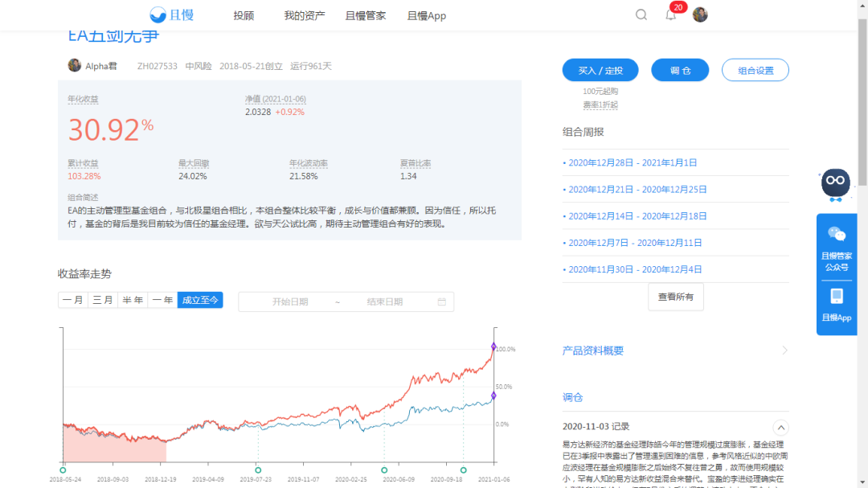Open the 且慢App menu item
Screen dimensions: 868x488
[x=426, y=15]
